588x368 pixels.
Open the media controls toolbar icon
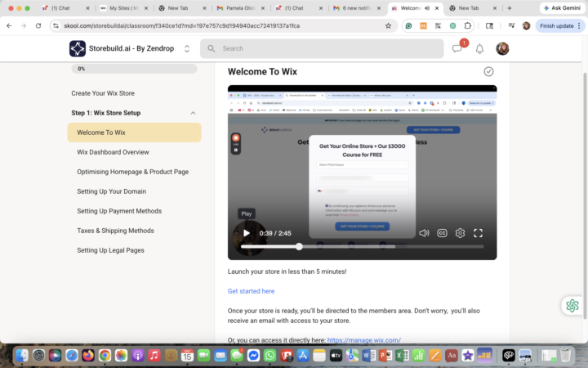tap(511, 25)
